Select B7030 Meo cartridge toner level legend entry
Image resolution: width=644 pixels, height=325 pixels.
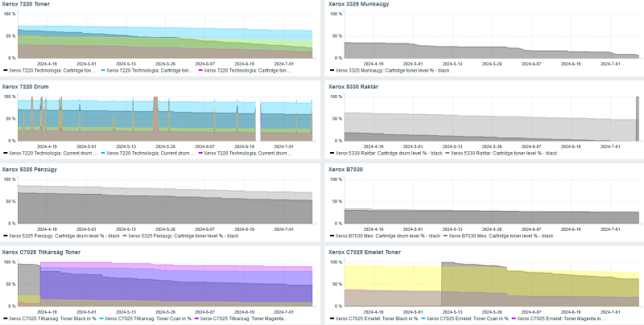click(x=497, y=236)
